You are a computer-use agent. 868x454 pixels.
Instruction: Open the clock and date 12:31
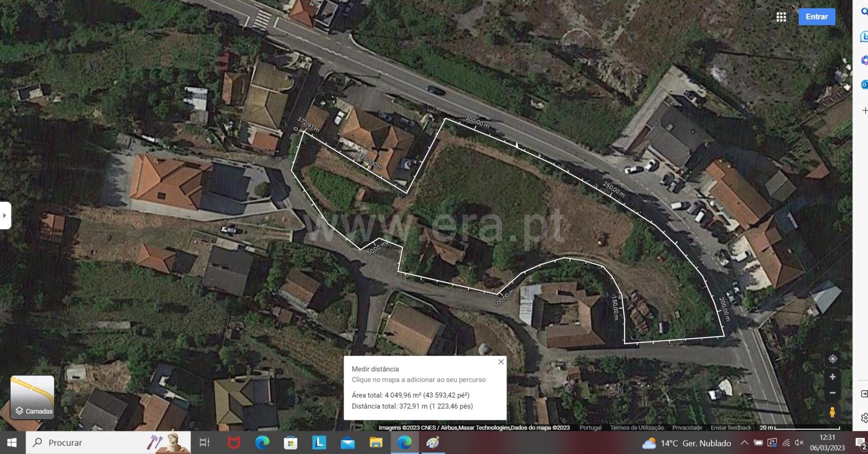click(827, 443)
